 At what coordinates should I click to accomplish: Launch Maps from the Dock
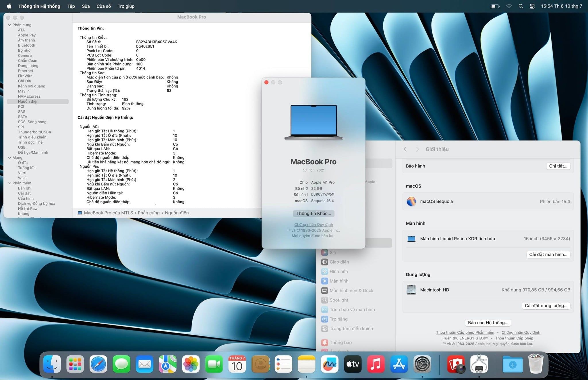168,364
